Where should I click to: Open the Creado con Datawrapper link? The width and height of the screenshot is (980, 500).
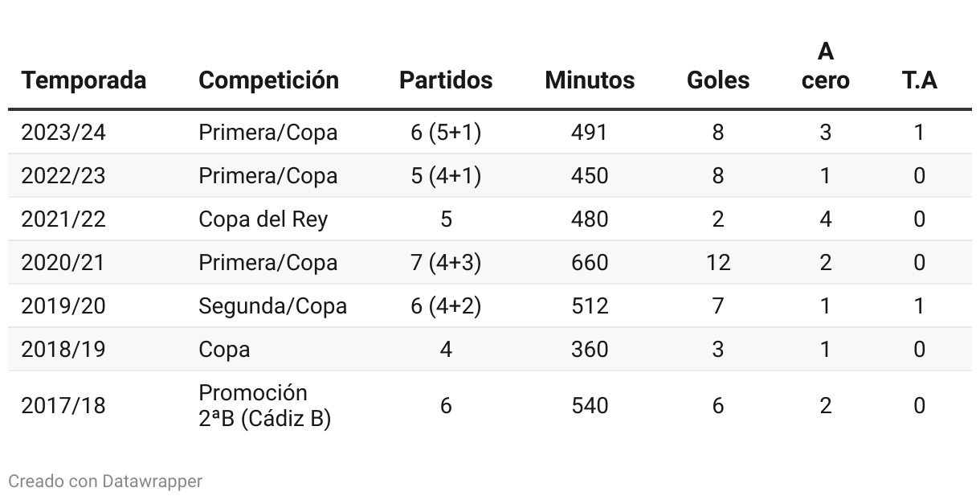(x=105, y=482)
